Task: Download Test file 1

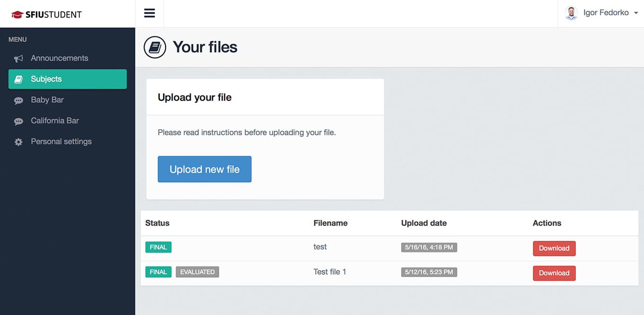Action: 554,273
